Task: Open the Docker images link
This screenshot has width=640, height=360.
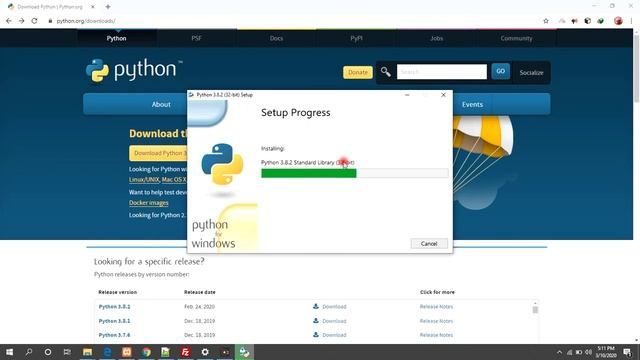Action: [x=149, y=203]
